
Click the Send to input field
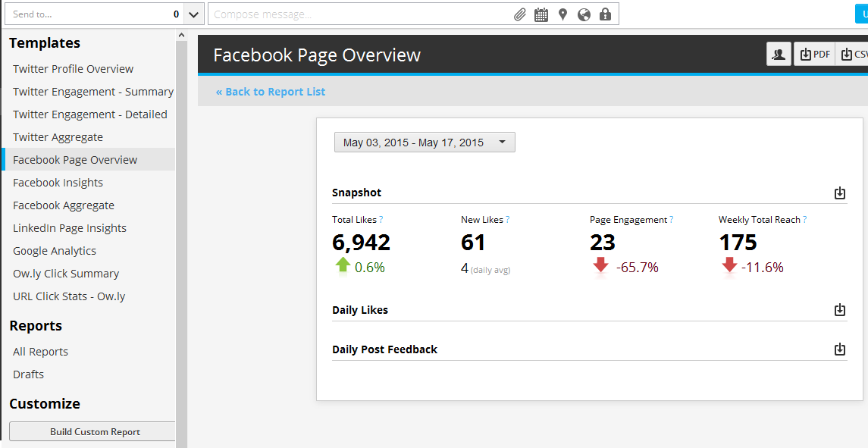coord(93,14)
